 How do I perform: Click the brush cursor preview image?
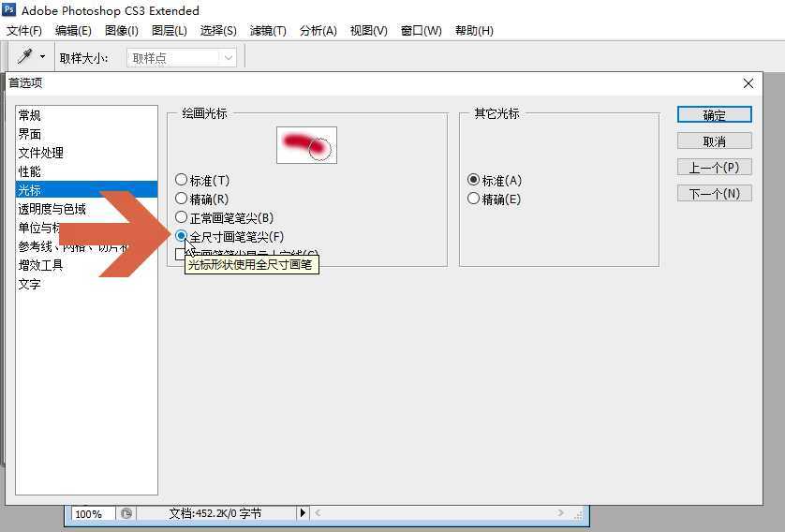(x=306, y=145)
